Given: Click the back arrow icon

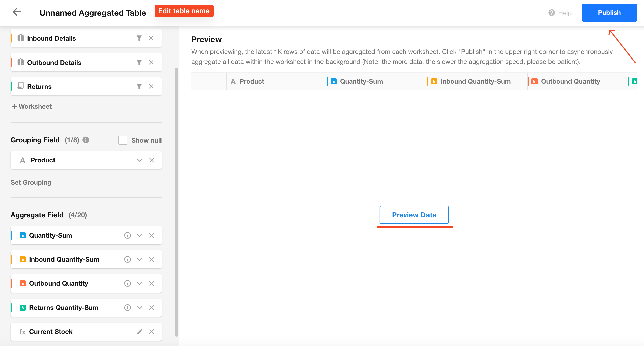Looking at the screenshot, I should point(17,12).
